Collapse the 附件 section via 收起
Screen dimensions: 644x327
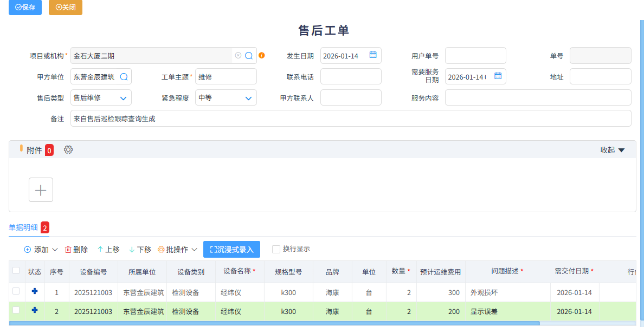tap(613, 149)
